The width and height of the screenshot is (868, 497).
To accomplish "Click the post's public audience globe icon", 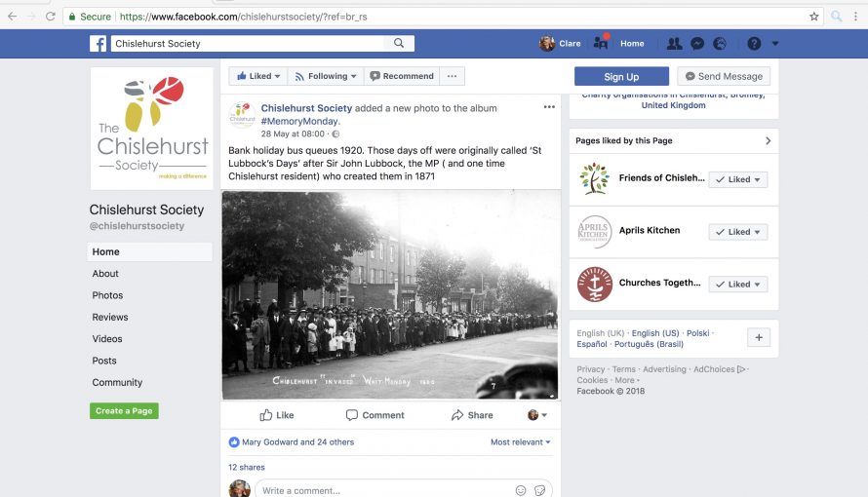I will tap(335, 134).
